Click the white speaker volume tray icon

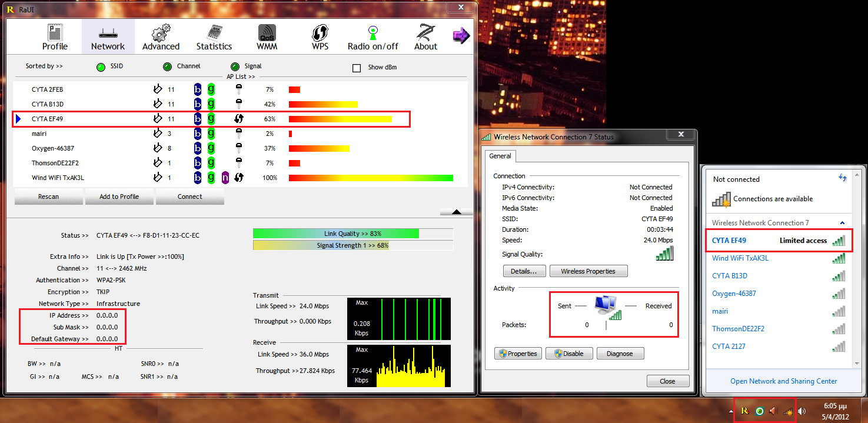tap(802, 411)
